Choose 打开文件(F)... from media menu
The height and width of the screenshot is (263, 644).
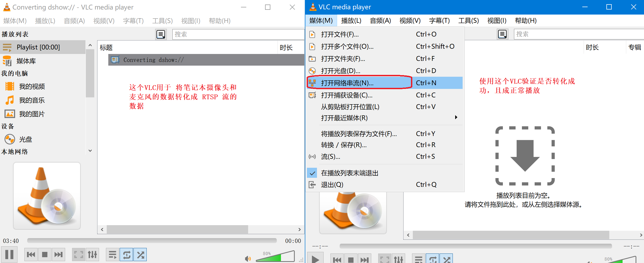click(x=385, y=34)
